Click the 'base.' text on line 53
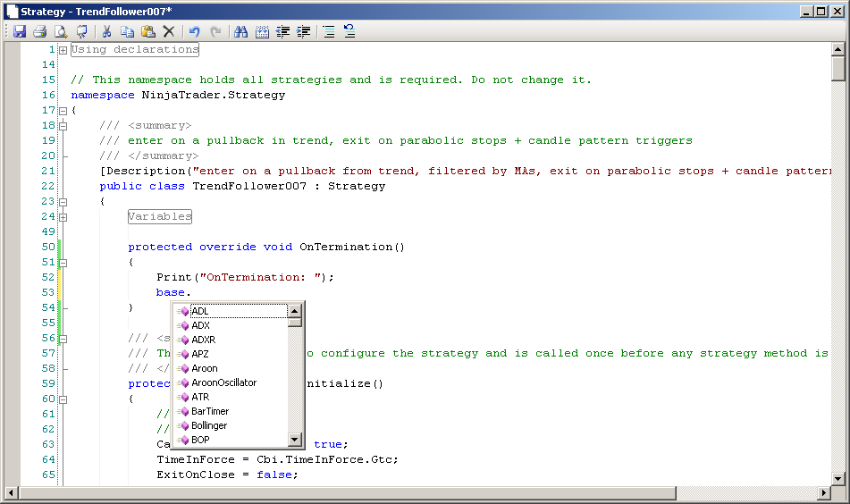This screenshot has width=850, height=504. 173,292
